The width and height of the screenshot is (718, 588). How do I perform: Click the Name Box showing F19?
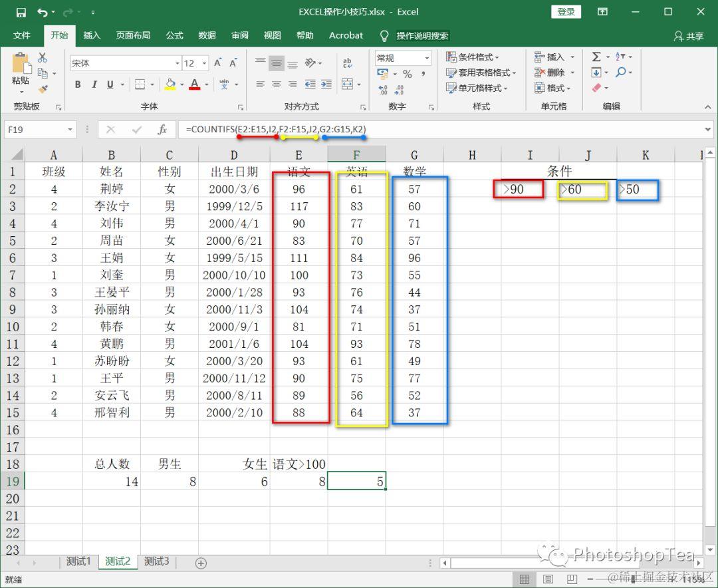click(35, 130)
